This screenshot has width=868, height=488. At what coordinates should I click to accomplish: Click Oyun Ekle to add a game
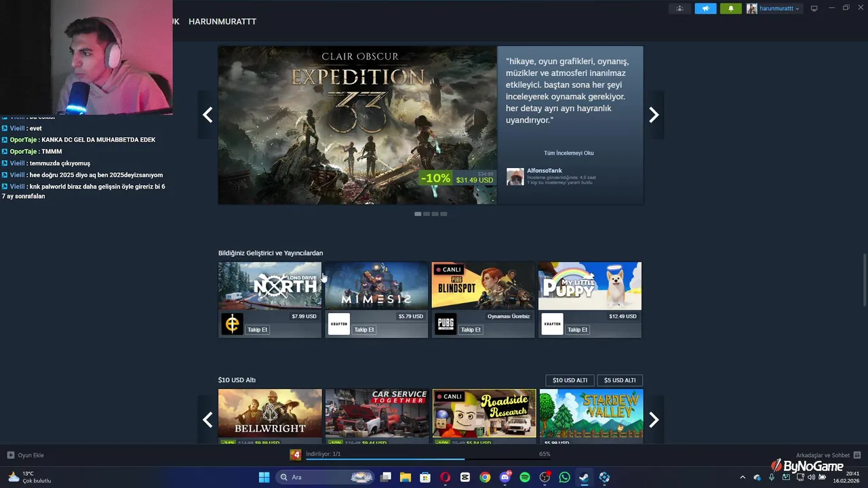coord(26,455)
